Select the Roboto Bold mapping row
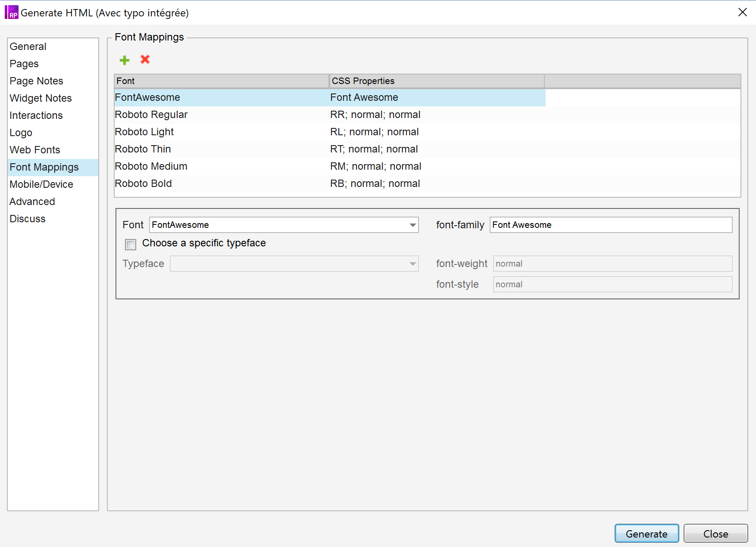The width and height of the screenshot is (756, 547). coord(259,183)
